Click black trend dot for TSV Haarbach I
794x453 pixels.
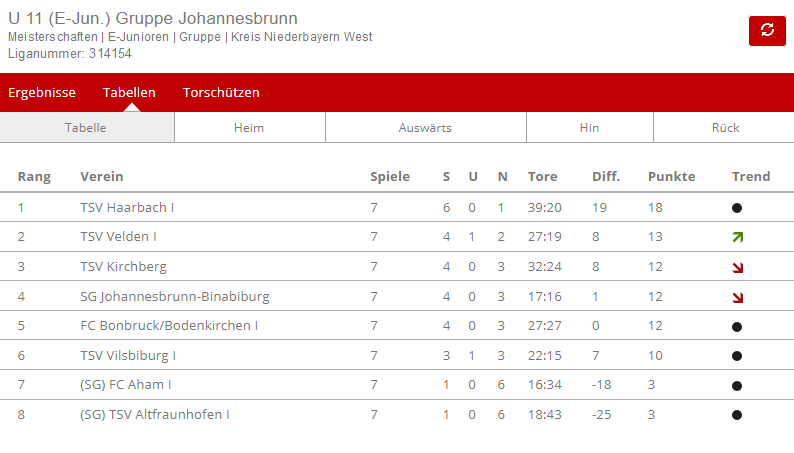pyautogui.click(x=737, y=208)
